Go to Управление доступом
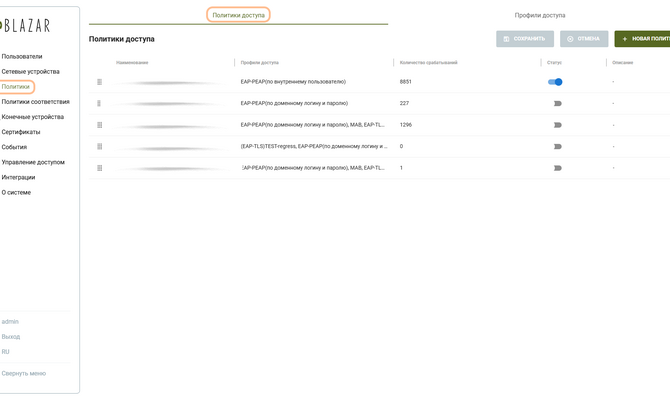Image resolution: width=670 pixels, height=400 pixels. tap(33, 162)
